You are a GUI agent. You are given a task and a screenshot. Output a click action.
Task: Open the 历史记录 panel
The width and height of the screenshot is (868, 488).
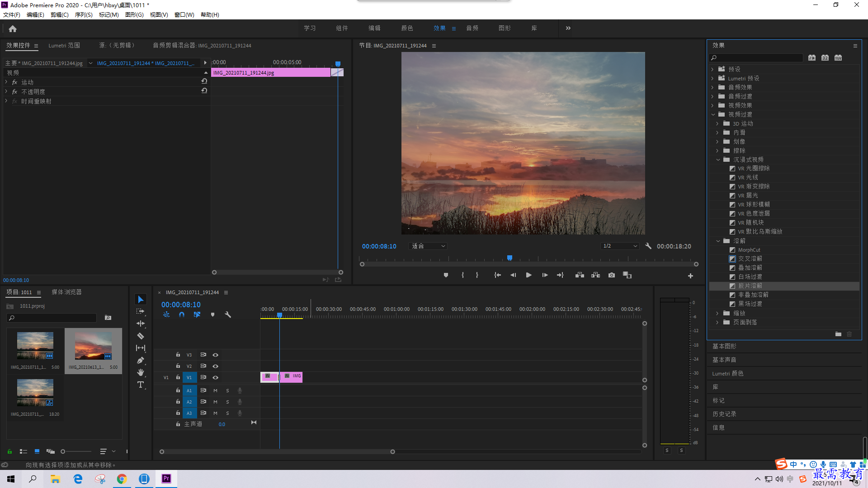click(724, 414)
